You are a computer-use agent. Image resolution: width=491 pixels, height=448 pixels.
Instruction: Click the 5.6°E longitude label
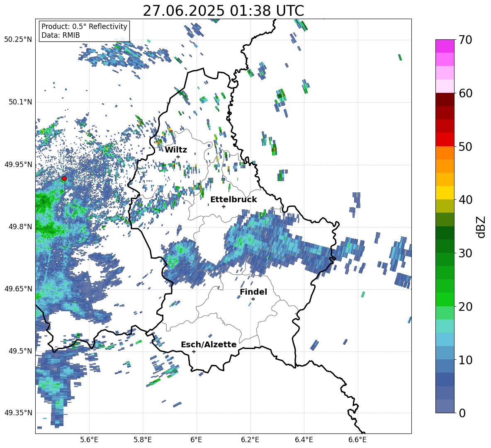coord(89,440)
